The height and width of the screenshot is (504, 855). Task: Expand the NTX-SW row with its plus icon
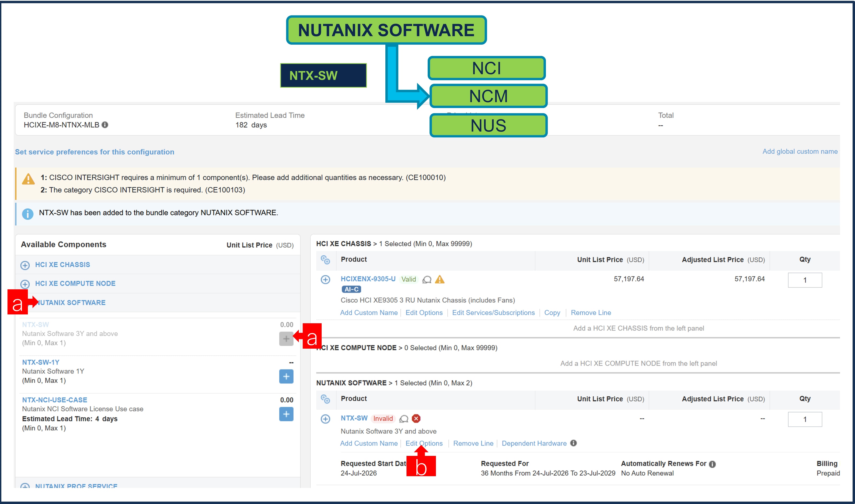point(326,419)
